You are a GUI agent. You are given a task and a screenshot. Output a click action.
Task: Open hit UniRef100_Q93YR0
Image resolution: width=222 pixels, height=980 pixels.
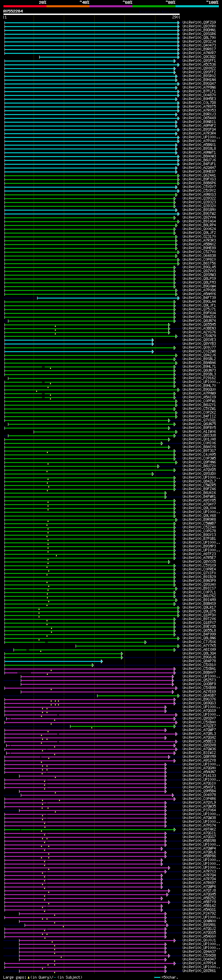[x=199, y=26]
